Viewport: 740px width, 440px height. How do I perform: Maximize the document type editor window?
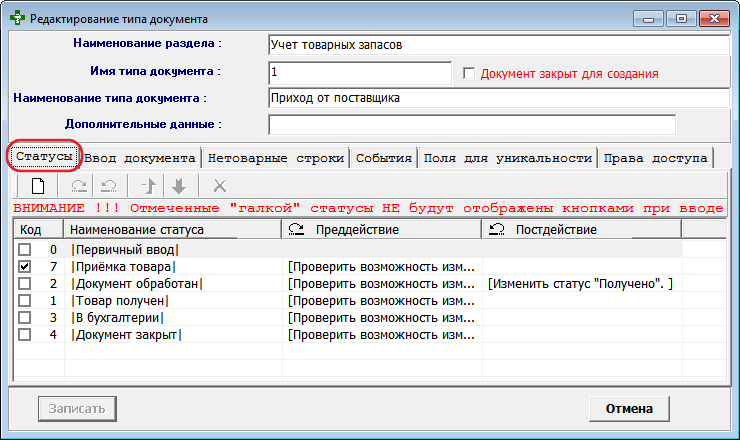(x=681, y=19)
